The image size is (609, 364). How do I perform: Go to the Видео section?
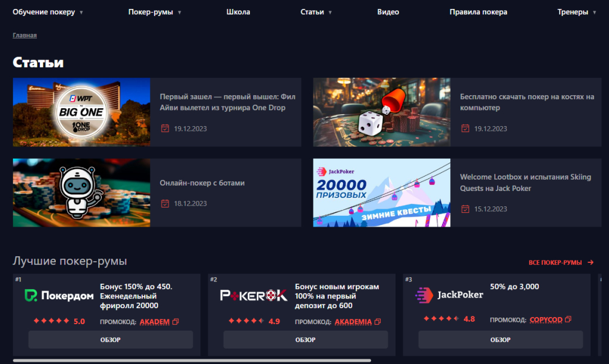[388, 12]
